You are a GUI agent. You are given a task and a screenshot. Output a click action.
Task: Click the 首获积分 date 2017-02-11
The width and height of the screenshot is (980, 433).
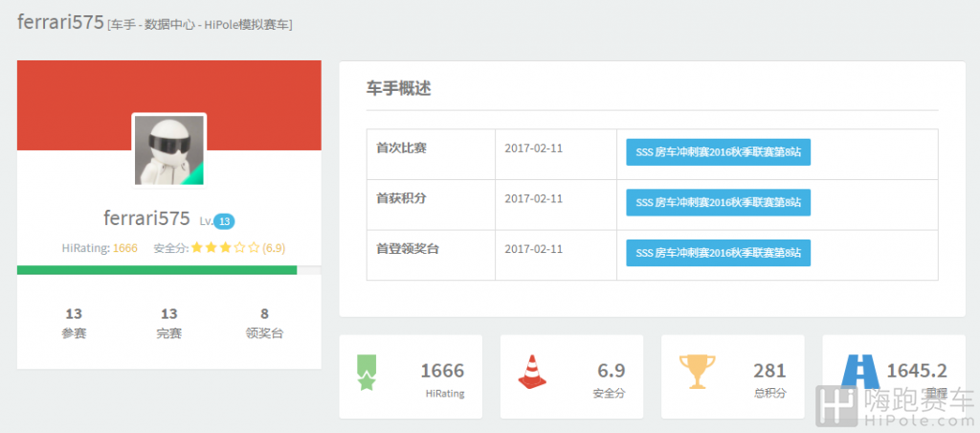click(534, 198)
